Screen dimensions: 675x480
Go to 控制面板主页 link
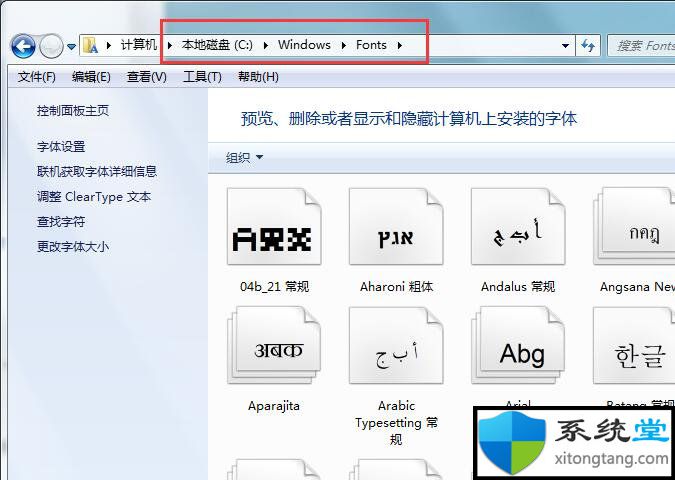pyautogui.click(x=73, y=111)
